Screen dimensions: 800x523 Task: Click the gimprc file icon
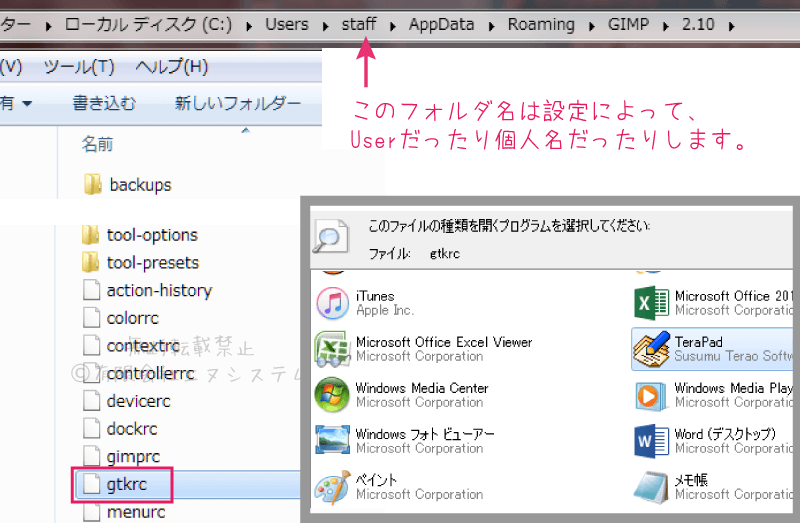point(91,456)
